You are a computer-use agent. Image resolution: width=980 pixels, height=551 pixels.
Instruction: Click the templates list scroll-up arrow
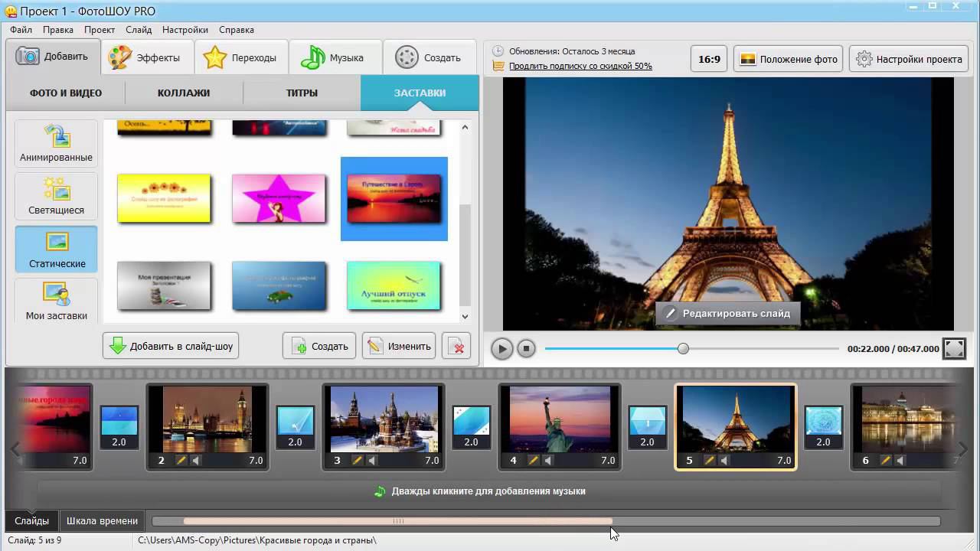(465, 128)
